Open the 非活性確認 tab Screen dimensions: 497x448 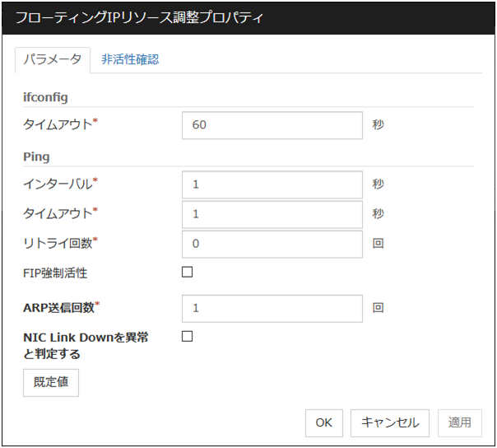point(130,59)
